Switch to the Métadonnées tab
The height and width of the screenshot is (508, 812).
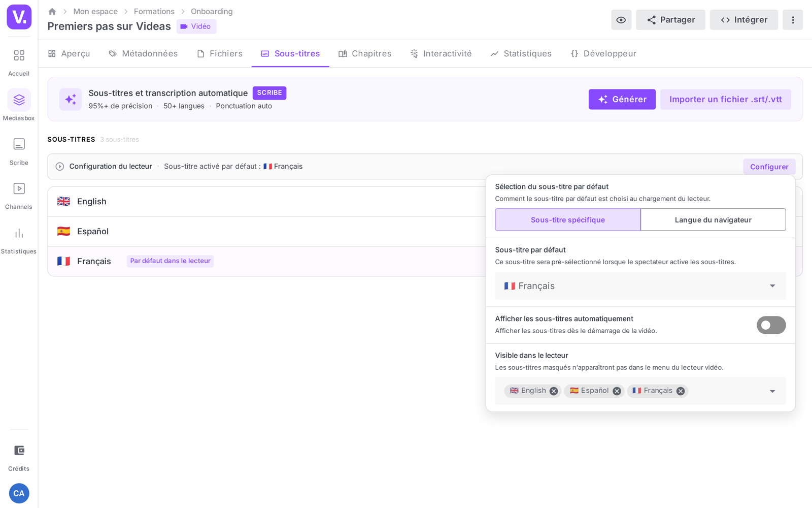(x=143, y=54)
